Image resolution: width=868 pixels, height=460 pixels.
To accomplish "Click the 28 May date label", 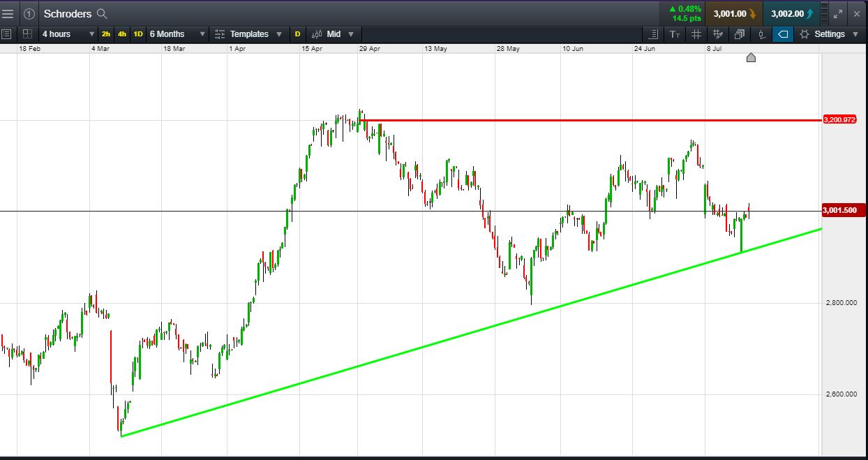I will [508, 49].
